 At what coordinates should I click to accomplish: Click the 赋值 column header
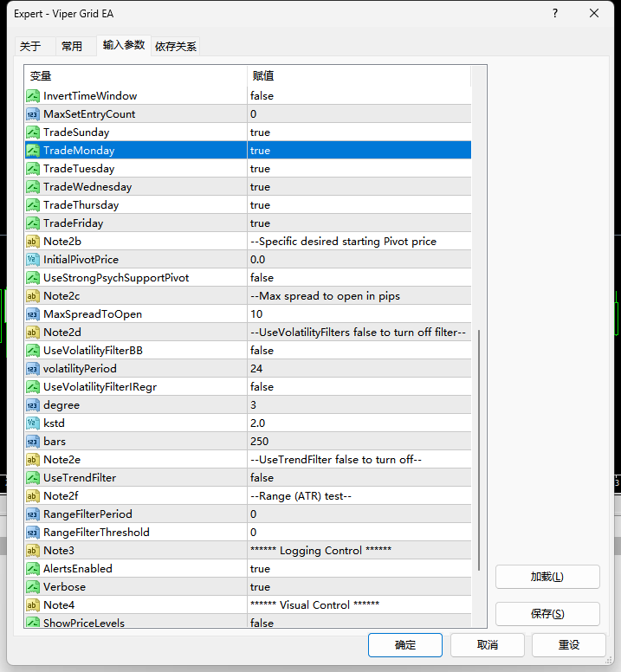(x=359, y=76)
